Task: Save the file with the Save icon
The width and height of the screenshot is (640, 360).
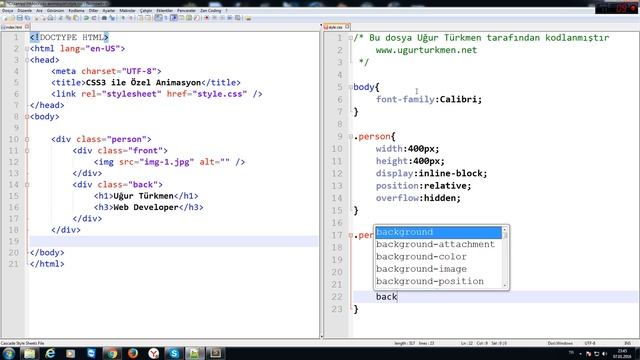Action: click(20, 18)
